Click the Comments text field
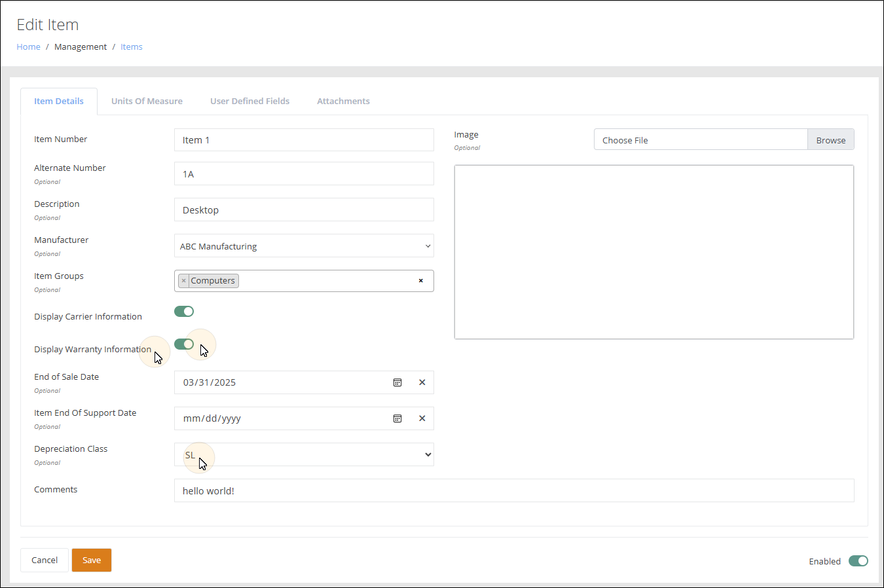Screen dimensions: 884x588 [514, 490]
